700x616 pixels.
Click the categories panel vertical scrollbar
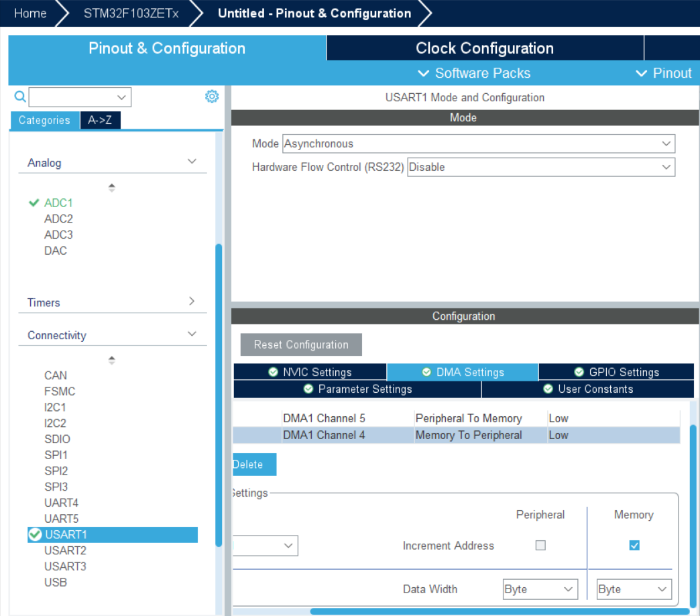point(219,395)
